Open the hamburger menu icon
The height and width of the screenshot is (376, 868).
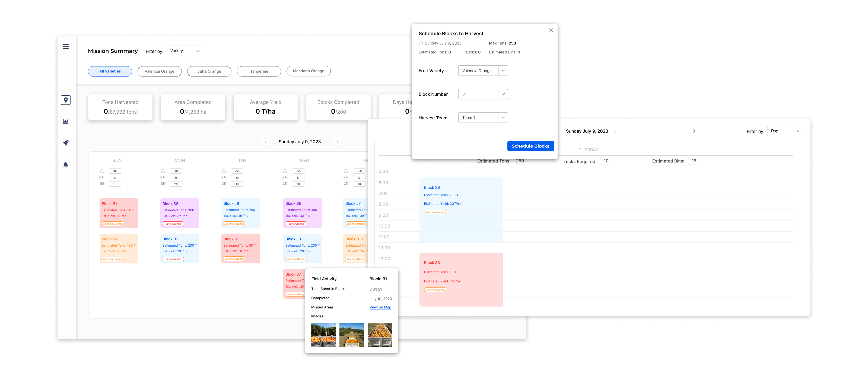pos(66,46)
